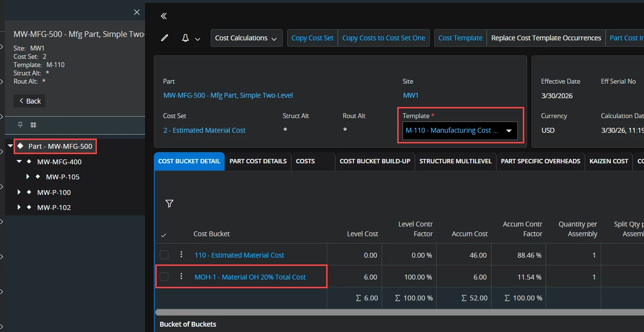Click the pin icon in navigator
The width and height of the screenshot is (644, 332).
(20, 125)
